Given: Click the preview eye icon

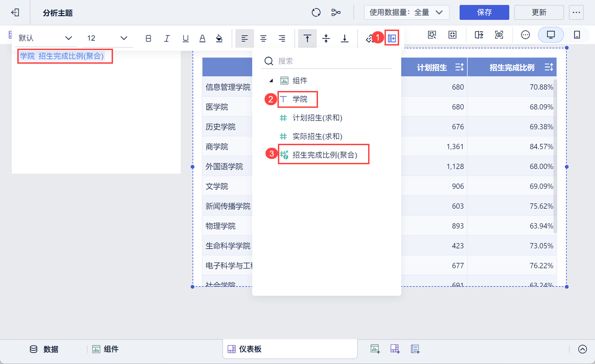Looking at the screenshot, I should (499, 35).
